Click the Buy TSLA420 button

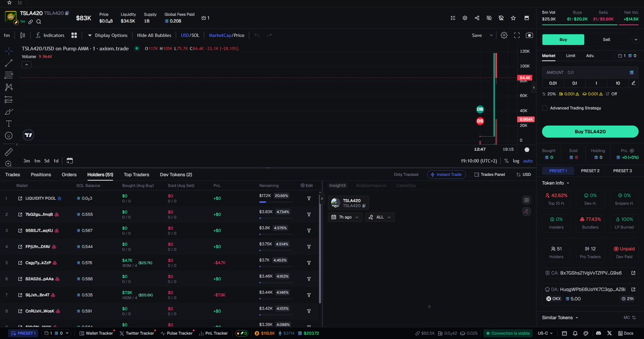tap(590, 132)
